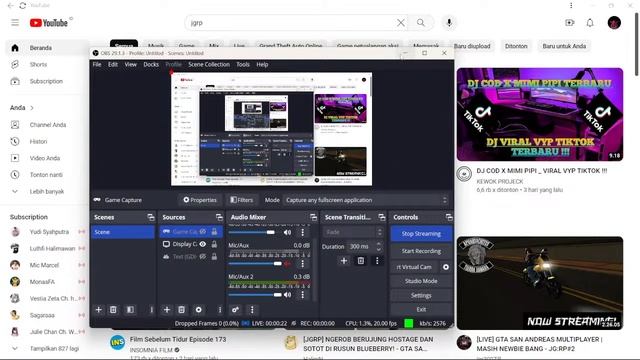The image size is (640, 360).
Task: Open OBS Docks menu
Action: coord(151,64)
